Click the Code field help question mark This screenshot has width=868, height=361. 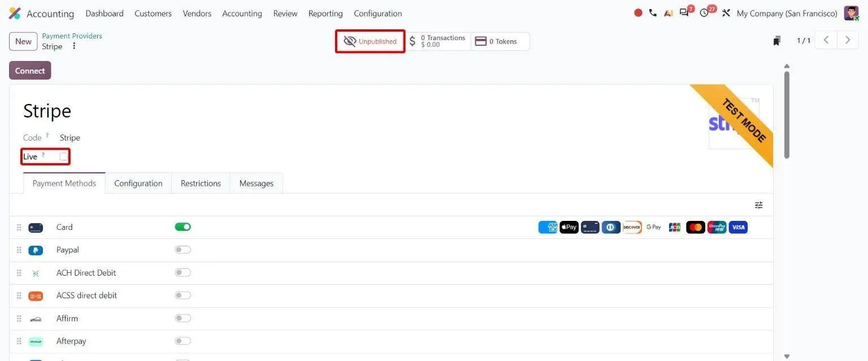[x=47, y=136]
